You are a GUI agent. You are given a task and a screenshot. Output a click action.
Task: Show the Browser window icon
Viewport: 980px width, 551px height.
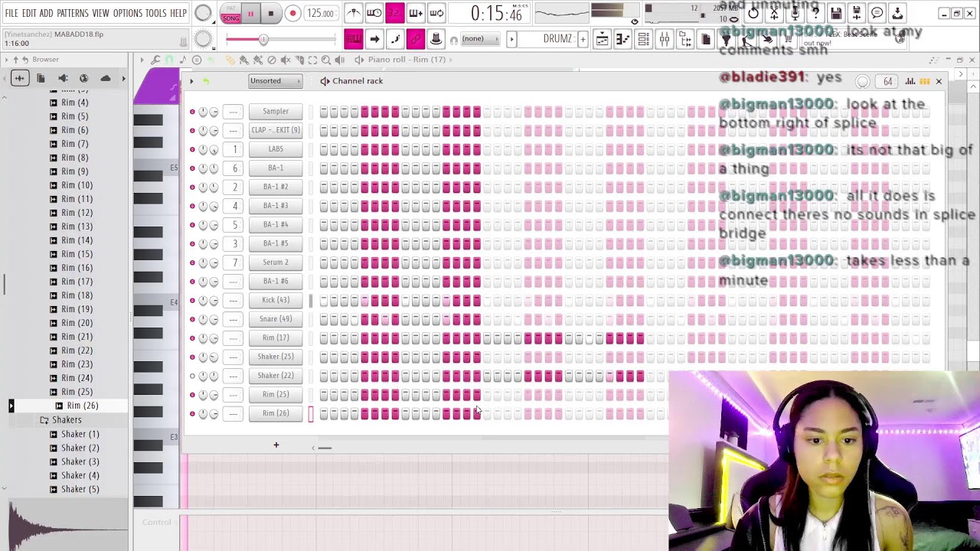(685, 40)
